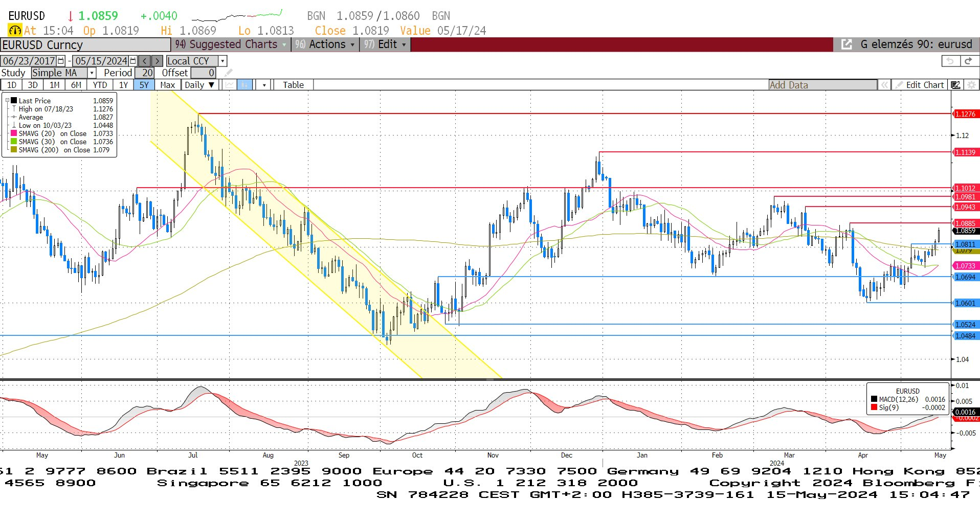
Task: Expand Suggested Charts menu
Action: [231, 44]
